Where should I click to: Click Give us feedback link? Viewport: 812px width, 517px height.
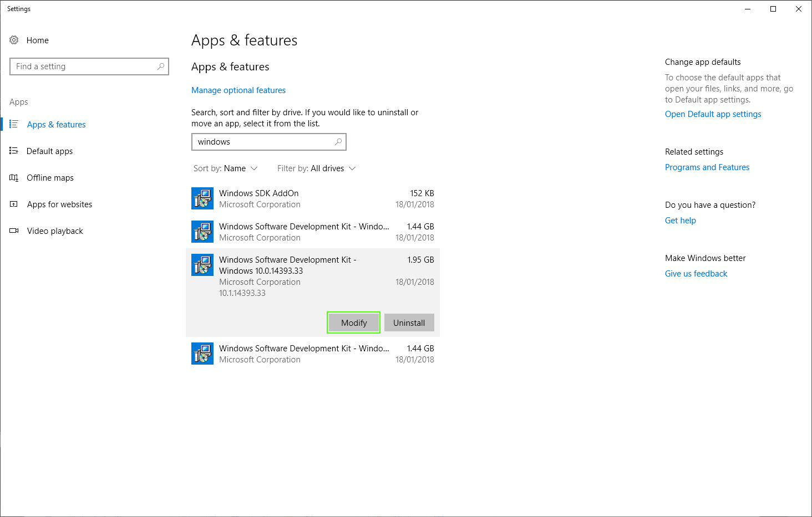coord(696,274)
